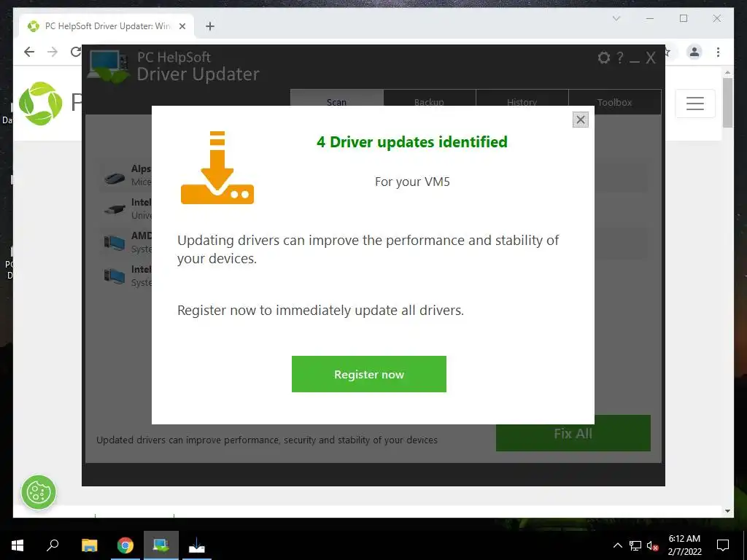747x560 pixels.
Task: Open the muted volume tray icon
Action: tap(652, 545)
